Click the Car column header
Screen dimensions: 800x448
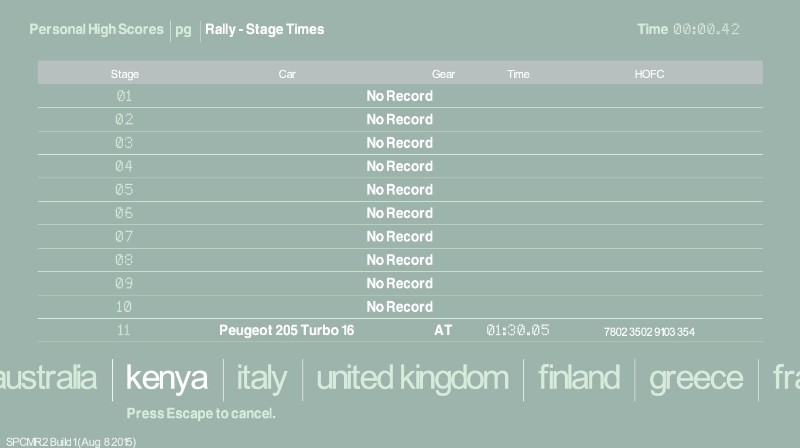click(287, 74)
